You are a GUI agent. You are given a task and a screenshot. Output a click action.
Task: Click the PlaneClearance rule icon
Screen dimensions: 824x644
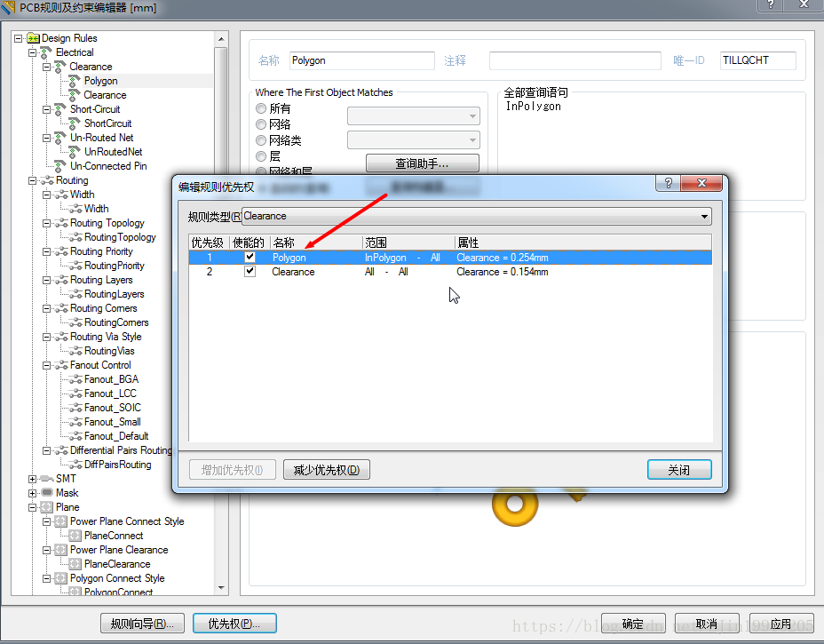tap(75, 564)
